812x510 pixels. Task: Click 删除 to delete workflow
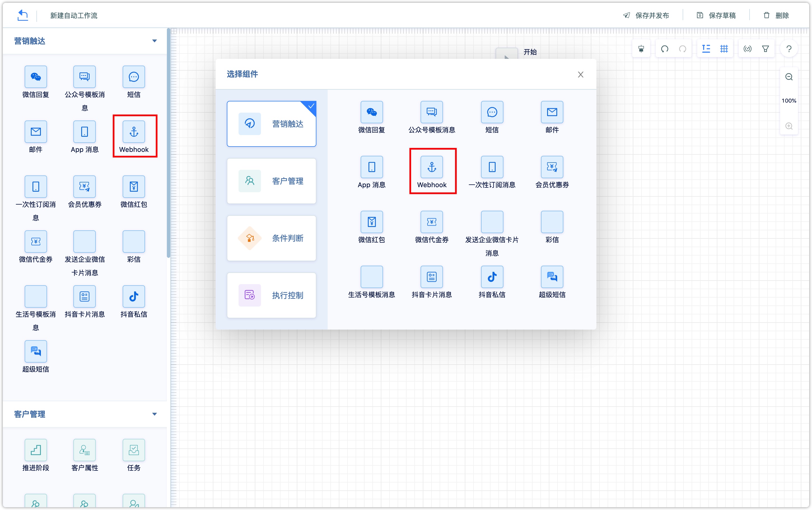(776, 15)
